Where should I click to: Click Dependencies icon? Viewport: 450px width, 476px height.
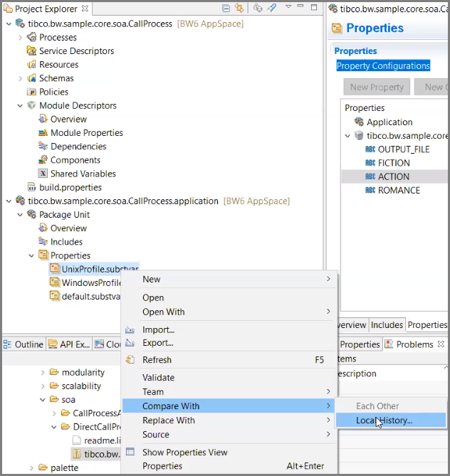[43, 147]
